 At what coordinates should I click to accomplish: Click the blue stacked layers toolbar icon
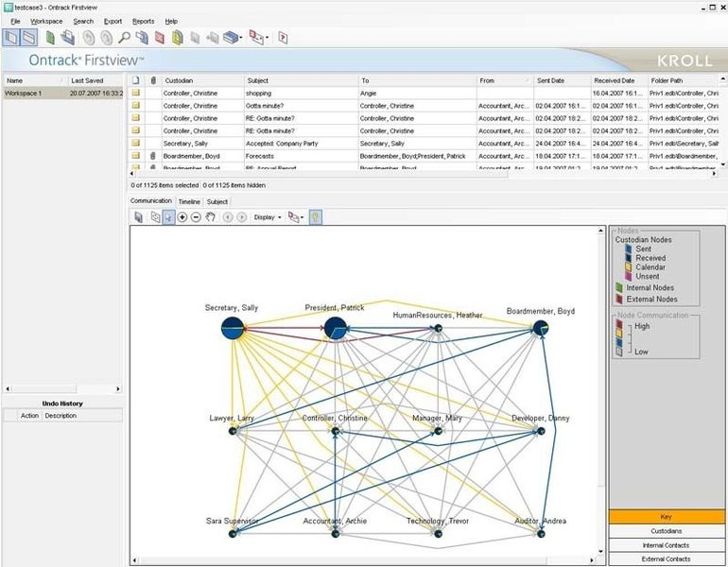230,38
